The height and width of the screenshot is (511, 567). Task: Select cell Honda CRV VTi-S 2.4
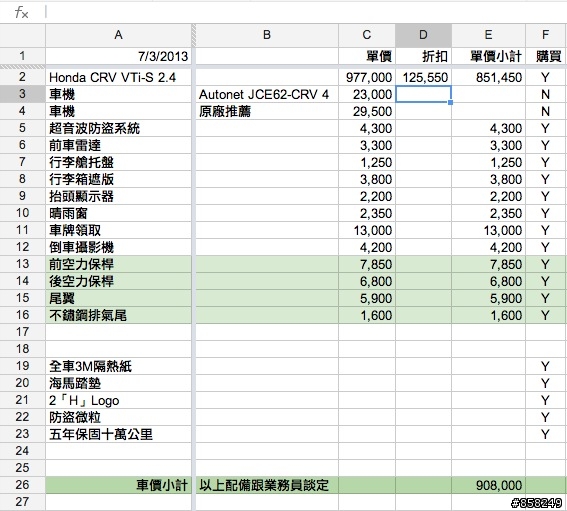tap(118, 77)
